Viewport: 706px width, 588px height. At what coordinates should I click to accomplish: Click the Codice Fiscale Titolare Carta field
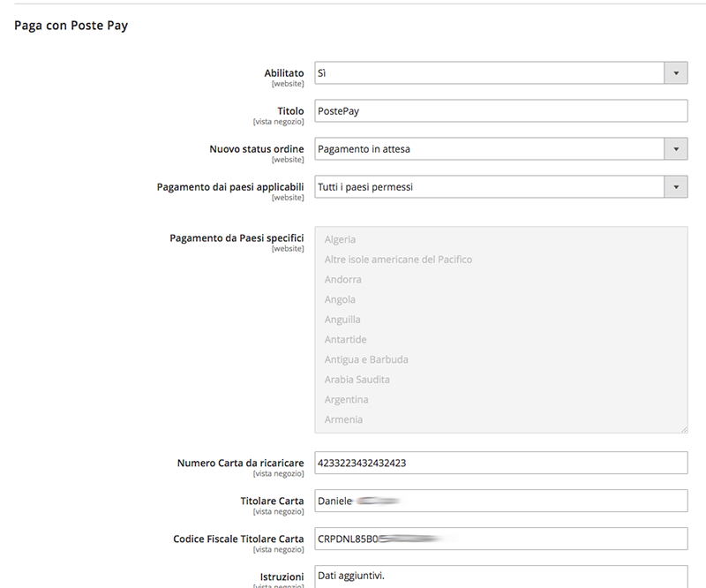pyautogui.click(x=501, y=539)
